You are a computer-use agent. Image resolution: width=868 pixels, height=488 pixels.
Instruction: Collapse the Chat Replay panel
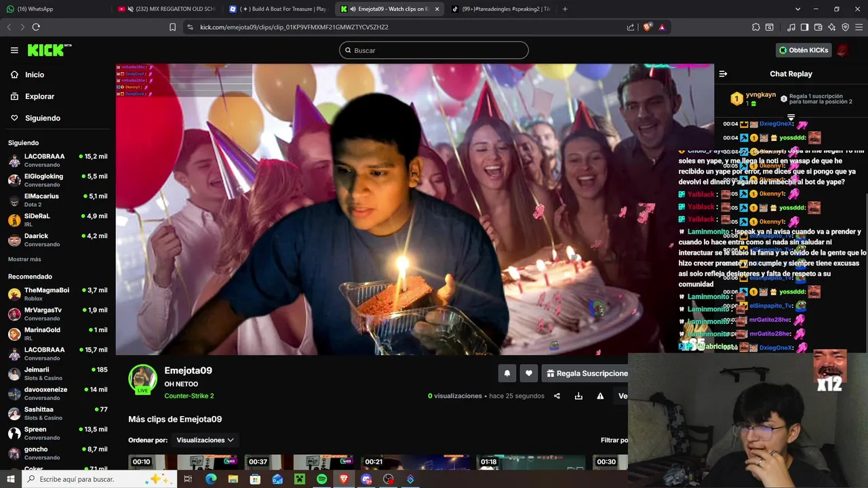(723, 74)
